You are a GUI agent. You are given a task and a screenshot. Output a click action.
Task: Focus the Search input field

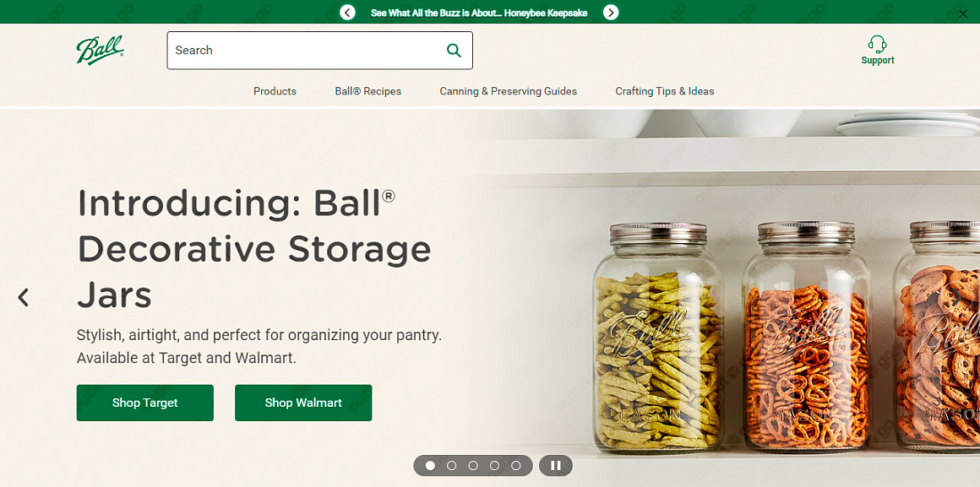pos(306,51)
